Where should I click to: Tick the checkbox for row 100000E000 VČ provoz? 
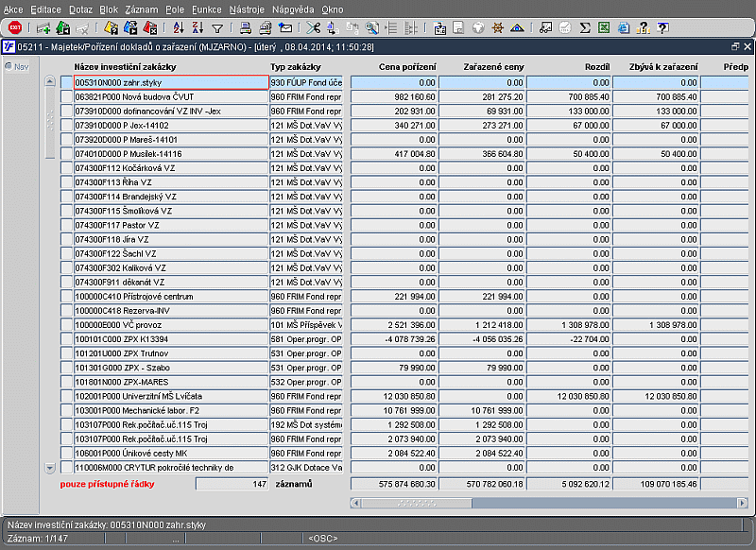pyautogui.click(x=66, y=325)
